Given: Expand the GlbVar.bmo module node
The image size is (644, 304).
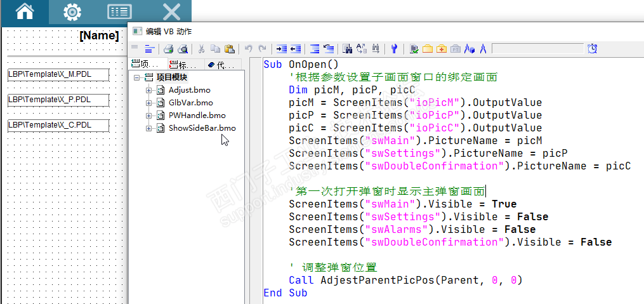Looking at the screenshot, I should [149, 103].
